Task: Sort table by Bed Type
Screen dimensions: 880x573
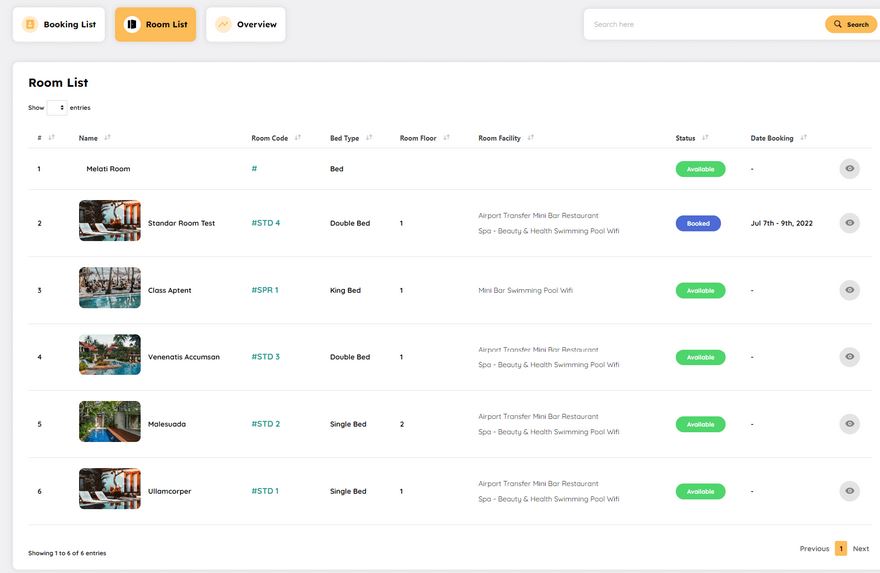Action: 369,137
